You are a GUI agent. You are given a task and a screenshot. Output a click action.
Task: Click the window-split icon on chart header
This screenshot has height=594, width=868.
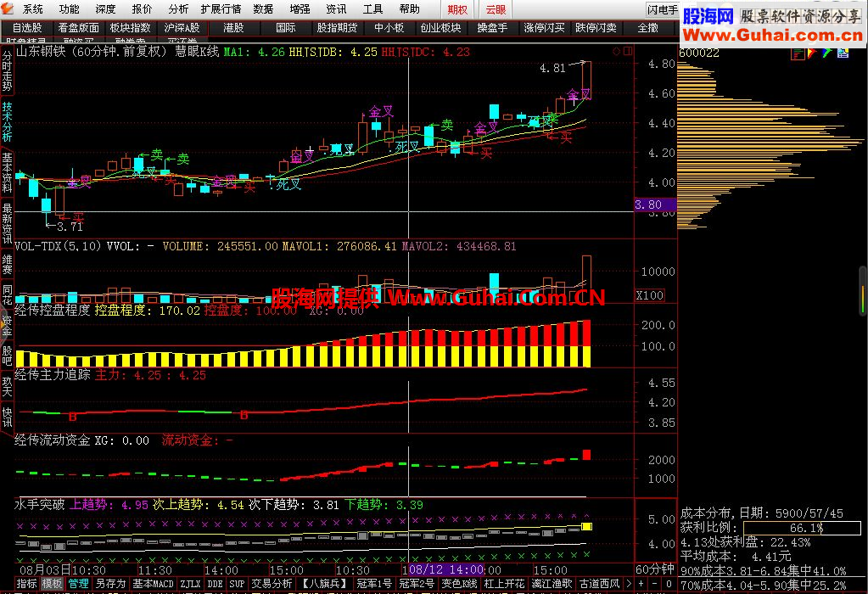pyautogui.click(x=628, y=52)
